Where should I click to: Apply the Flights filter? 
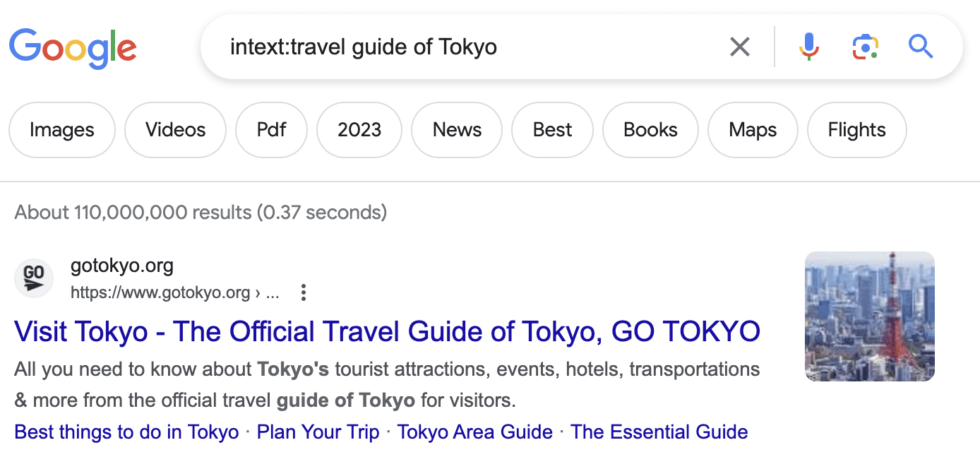coord(856,130)
